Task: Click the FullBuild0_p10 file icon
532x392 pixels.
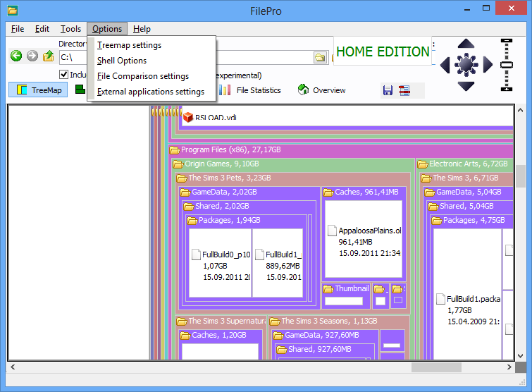Action: pyautogui.click(x=196, y=255)
